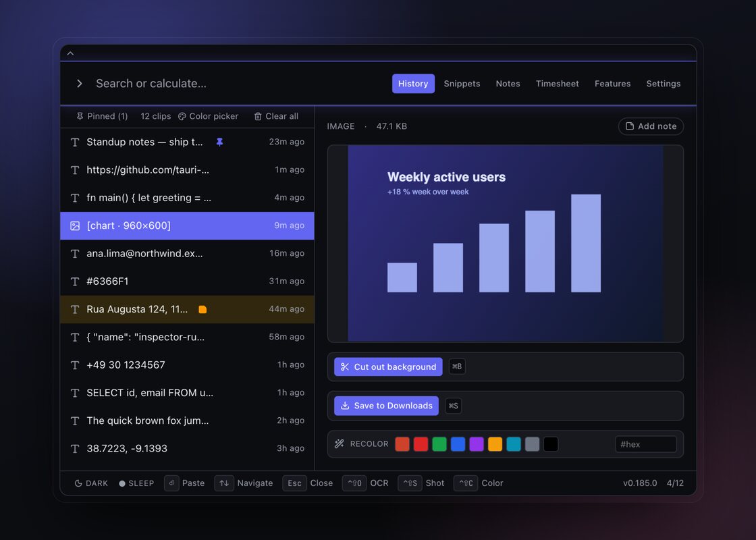Select the inspector-ru JSON clip
The image size is (756, 540).
187,337
